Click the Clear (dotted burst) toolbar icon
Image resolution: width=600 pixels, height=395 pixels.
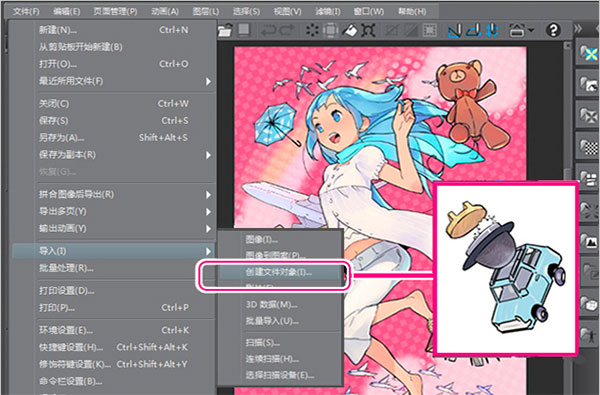tap(312, 30)
